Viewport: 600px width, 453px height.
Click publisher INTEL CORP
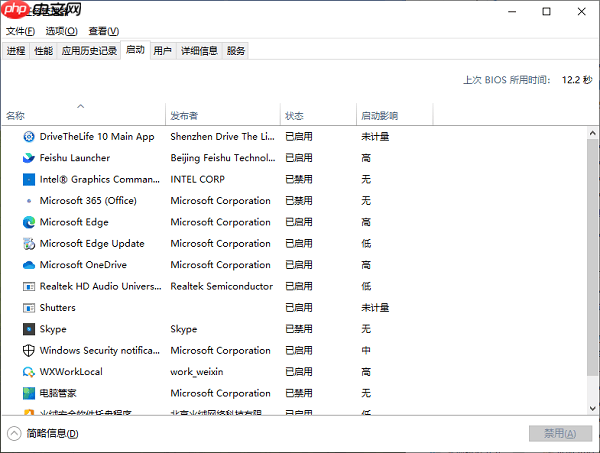(x=197, y=179)
